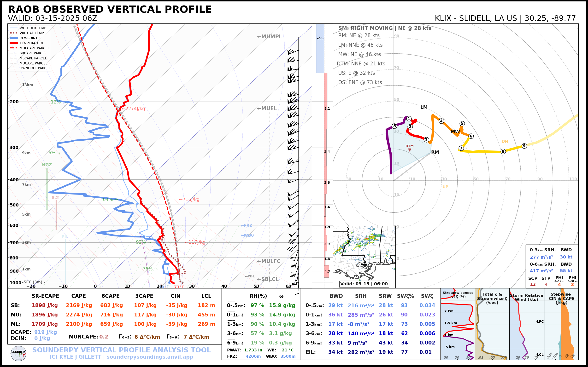
Task: Select hodograph height marker 8
Action: click(503, 151)
